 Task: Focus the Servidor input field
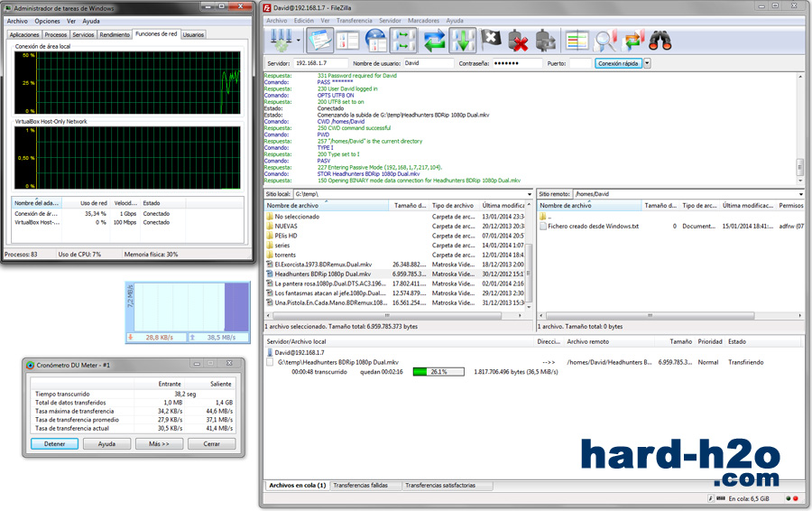click(320, 63)
